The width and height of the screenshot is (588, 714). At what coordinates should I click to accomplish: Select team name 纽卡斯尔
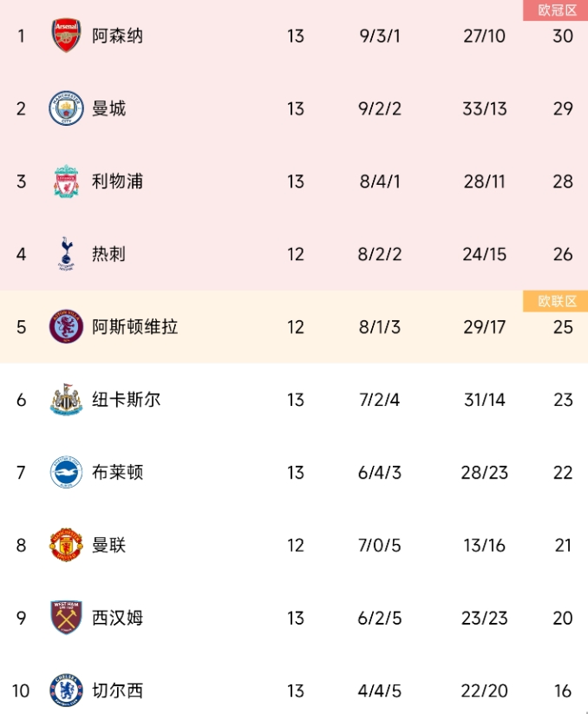(x=126, y=399)
